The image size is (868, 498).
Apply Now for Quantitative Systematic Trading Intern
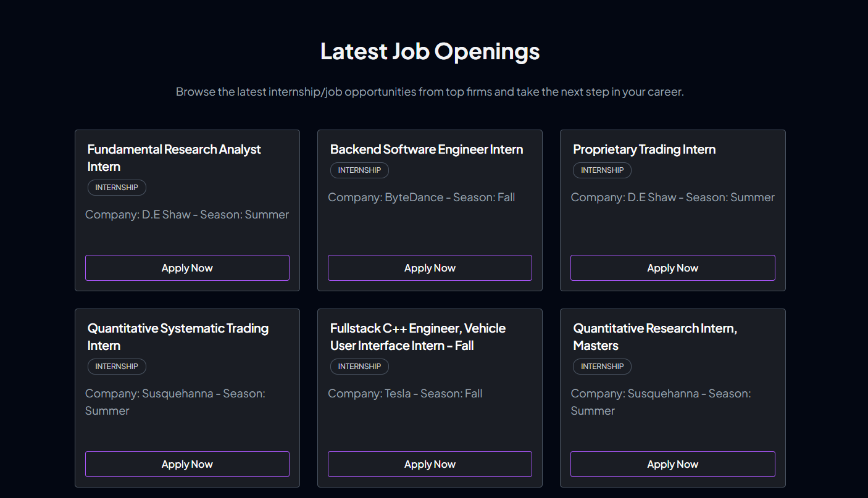pos(187,464)
